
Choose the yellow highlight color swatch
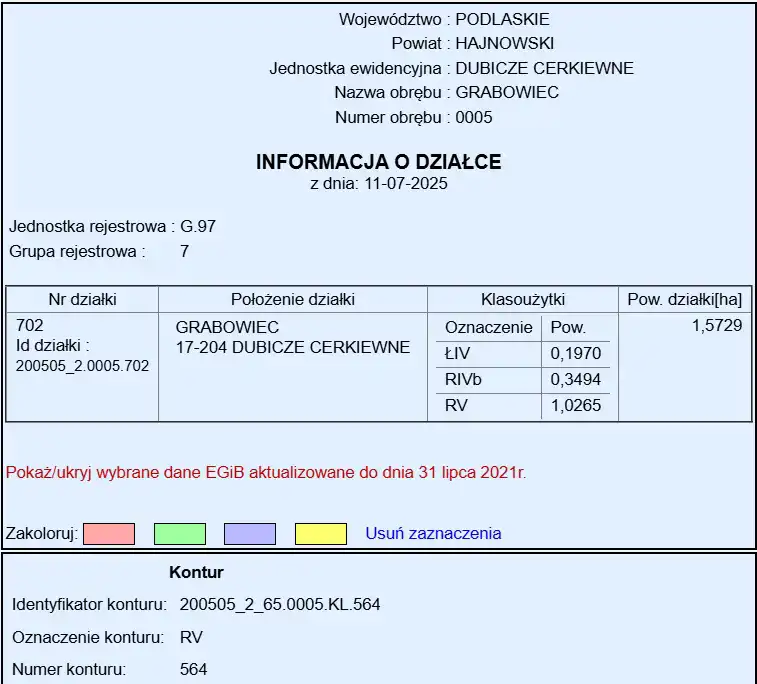click(x=321, y=534)
